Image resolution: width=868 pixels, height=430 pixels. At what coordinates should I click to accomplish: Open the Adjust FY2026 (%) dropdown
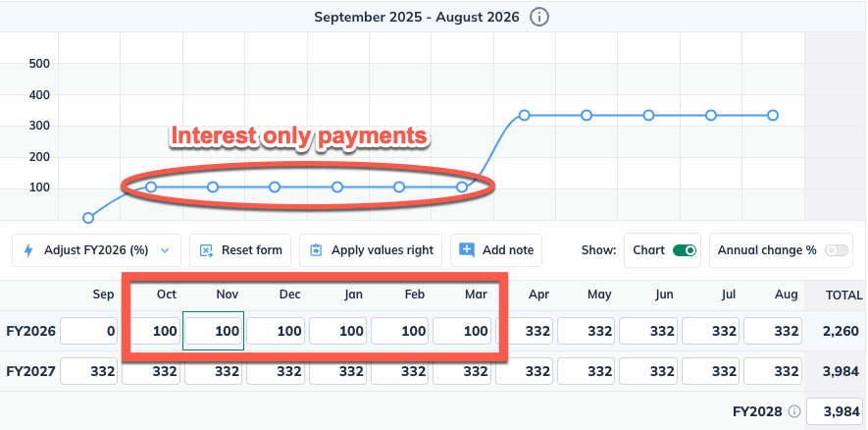click(96, 250)
